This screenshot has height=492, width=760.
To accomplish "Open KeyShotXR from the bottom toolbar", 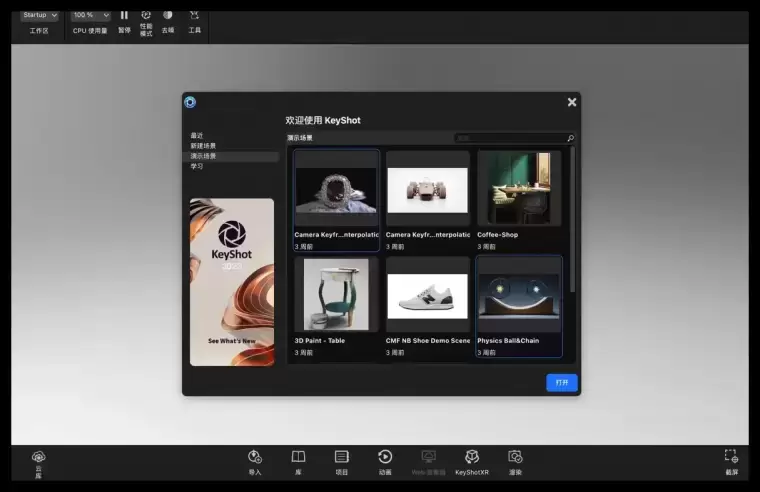I will pyautogui.click(x=472, y=457).
